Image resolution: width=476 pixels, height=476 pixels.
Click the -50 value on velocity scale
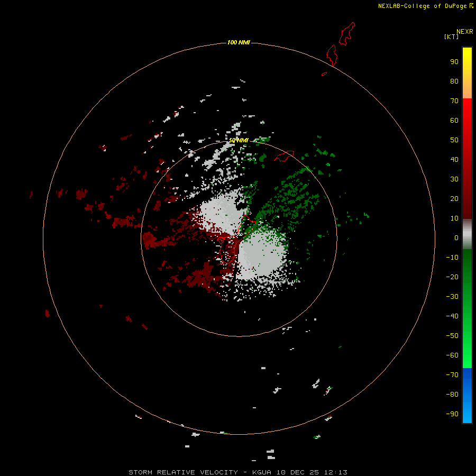(452, 336)
